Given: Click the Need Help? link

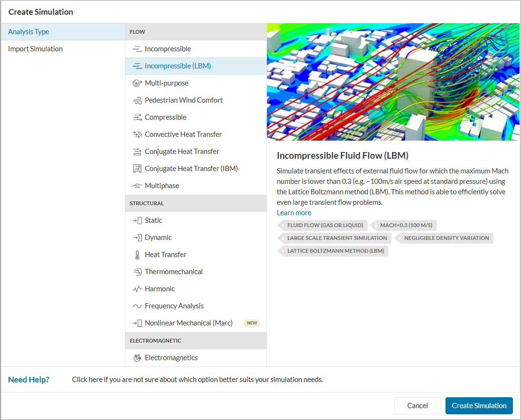Looking at the screenshot, I should tap(28, 380).
